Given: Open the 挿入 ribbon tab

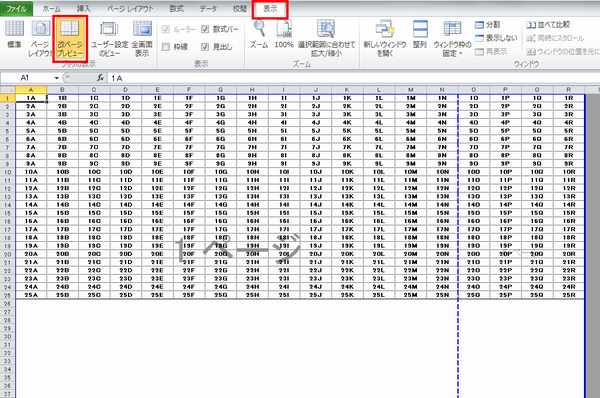Looking at the screenshot, I should point(83,8).
